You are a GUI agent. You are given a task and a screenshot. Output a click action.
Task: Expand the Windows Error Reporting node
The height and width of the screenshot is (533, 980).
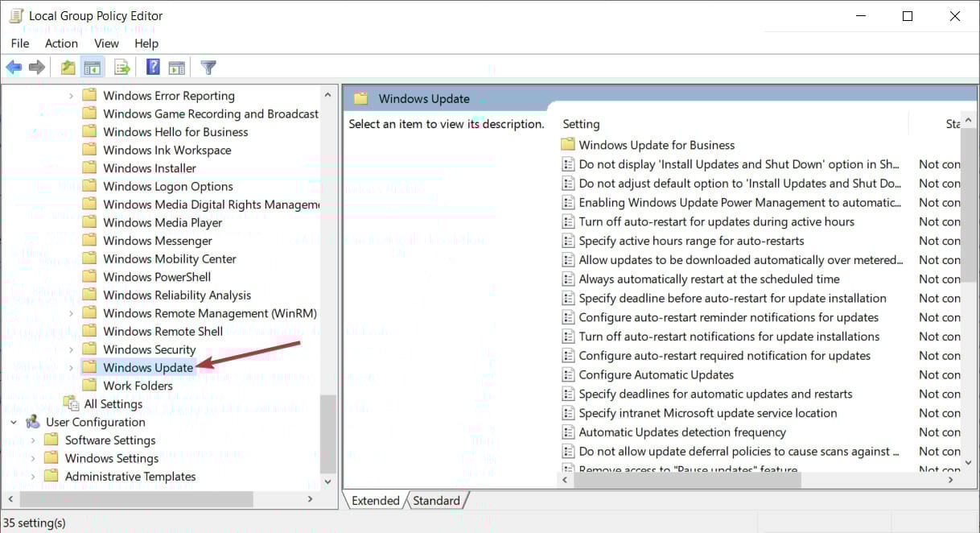71,96
